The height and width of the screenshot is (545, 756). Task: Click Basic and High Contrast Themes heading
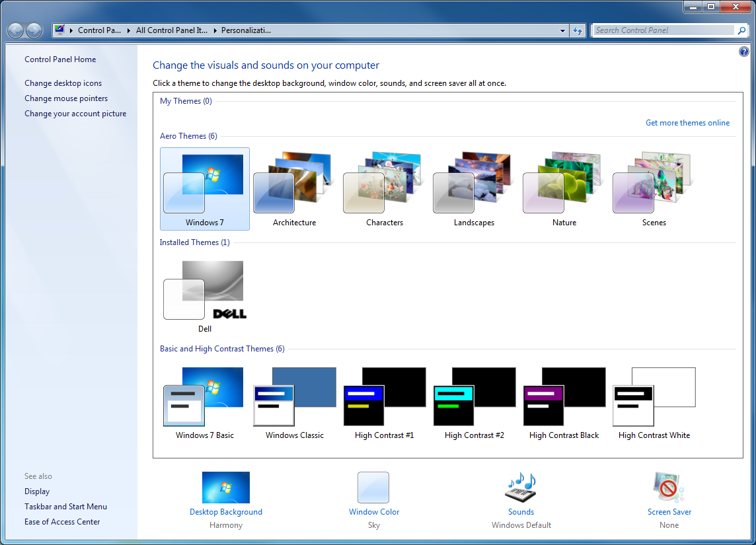pyautogui.click(x=222, y=349)
